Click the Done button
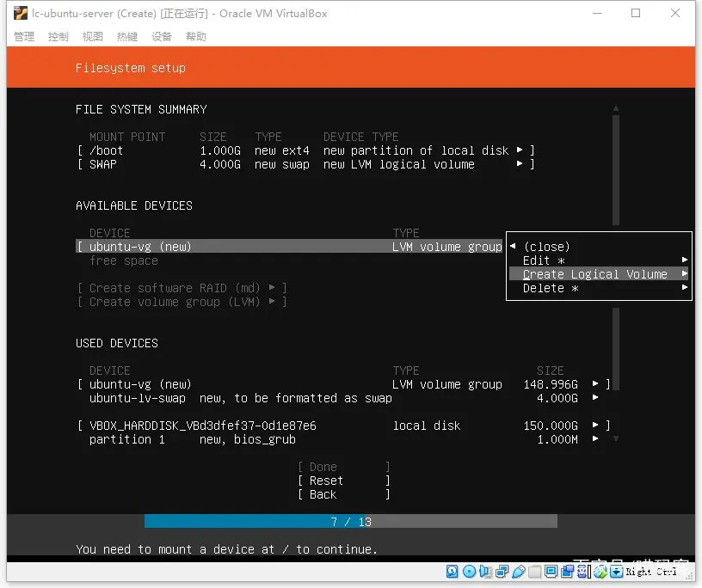This screenshot has height=588, width=702. 343,467
